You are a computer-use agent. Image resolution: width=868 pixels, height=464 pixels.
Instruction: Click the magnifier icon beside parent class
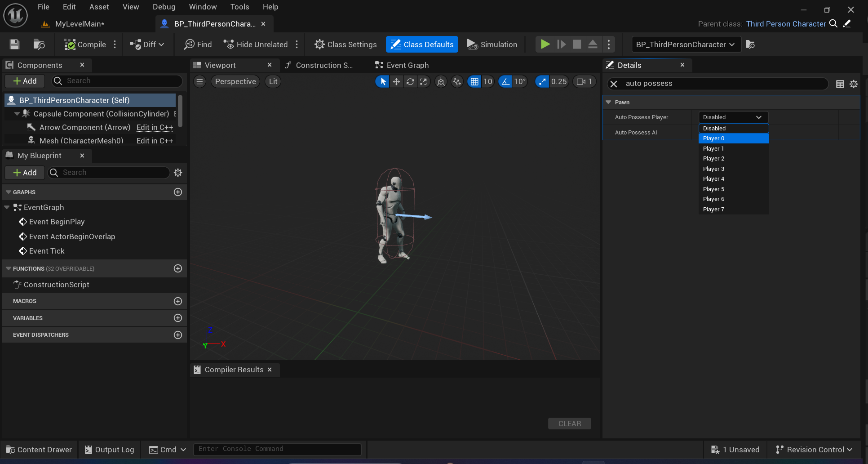833,23
